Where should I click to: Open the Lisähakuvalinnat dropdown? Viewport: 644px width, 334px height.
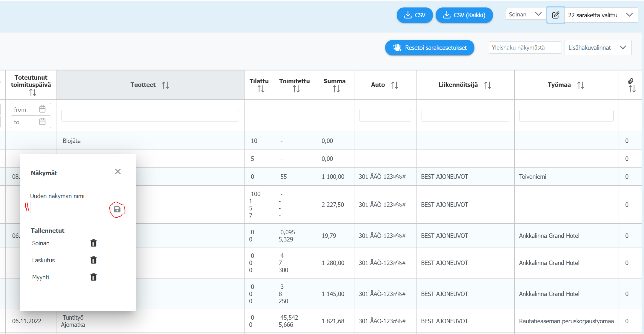[598, 47]
